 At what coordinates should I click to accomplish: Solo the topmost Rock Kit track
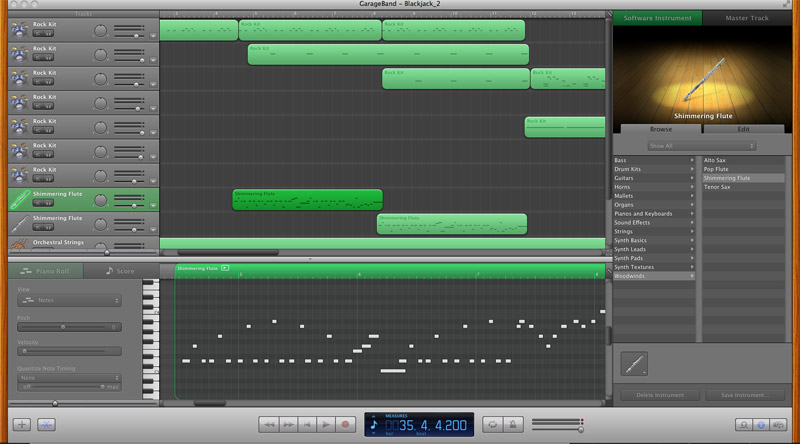tap(48, 33)
